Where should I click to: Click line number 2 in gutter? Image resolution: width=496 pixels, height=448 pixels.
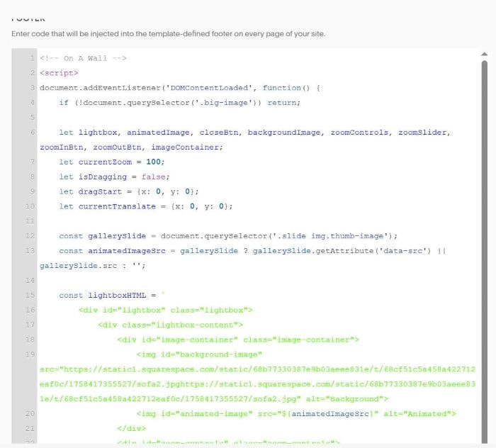tap(32, 73)
